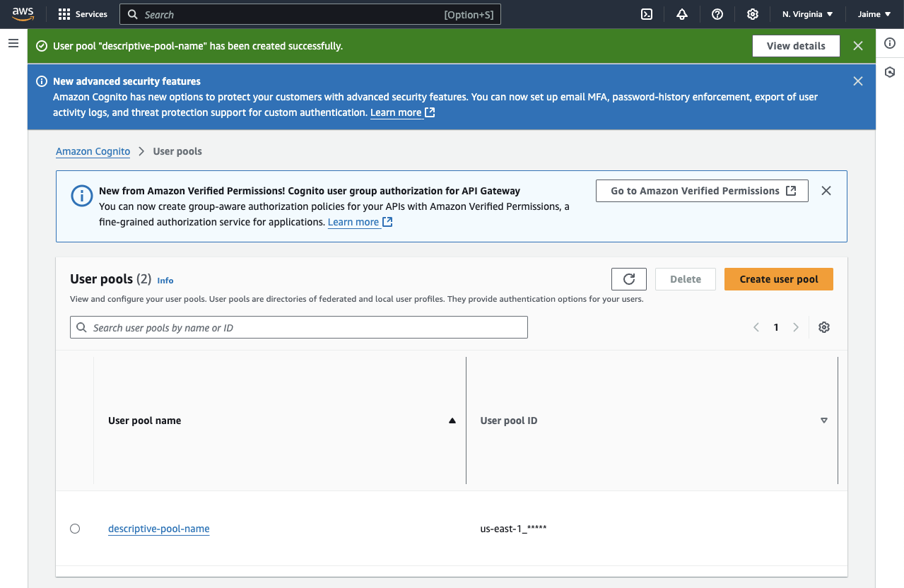Click the info icon in the blue security banner
This screenshot has height=588, width=904.
click(x=42, y=81)
